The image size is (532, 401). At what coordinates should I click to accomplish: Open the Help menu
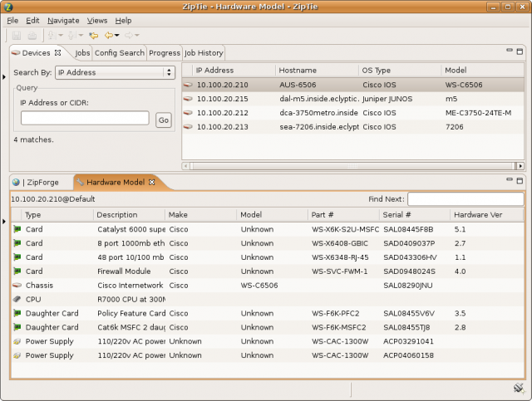tap(123, 21)
